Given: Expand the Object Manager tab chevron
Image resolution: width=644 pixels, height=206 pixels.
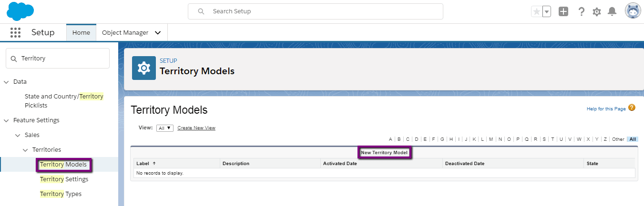Looking at the screenshot, I should [x=158, y=33].
